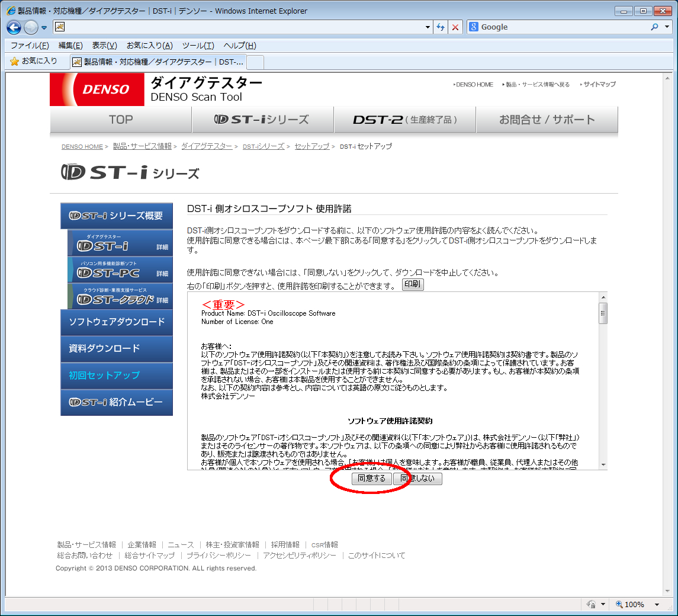Click footer 企業情報 link
The width and height of the screenshot is (678, 616).
tap(142, 544)
